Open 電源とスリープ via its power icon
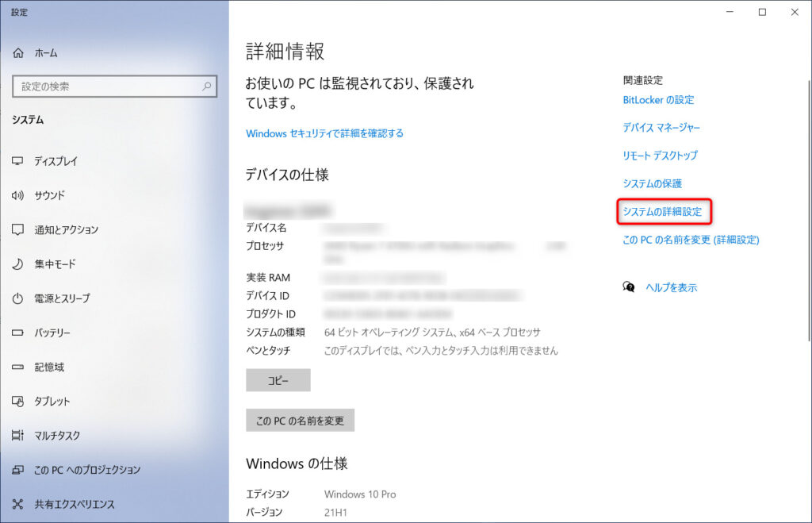 point(19,298)
